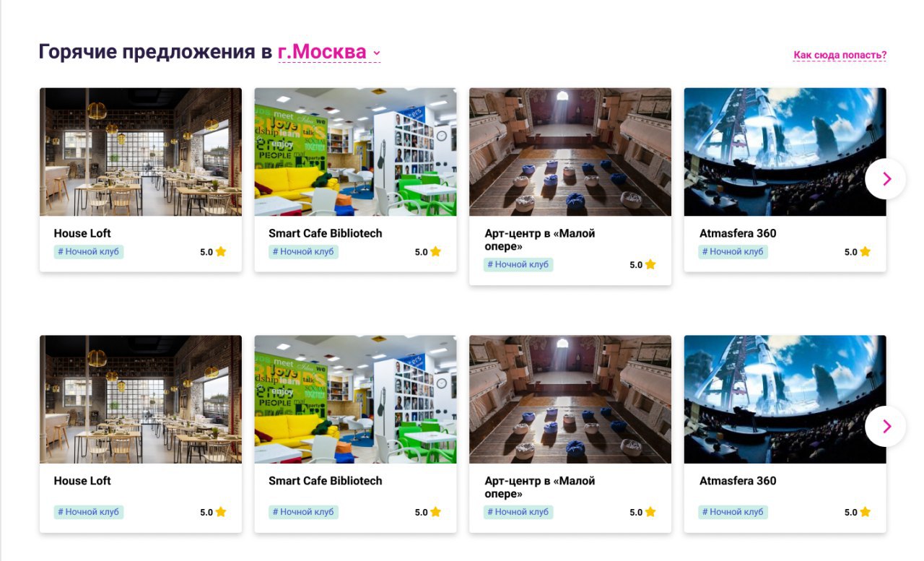The image size is (924, 561).
Task: Open the г.Москва city dropdown
Action: [329, 53]
